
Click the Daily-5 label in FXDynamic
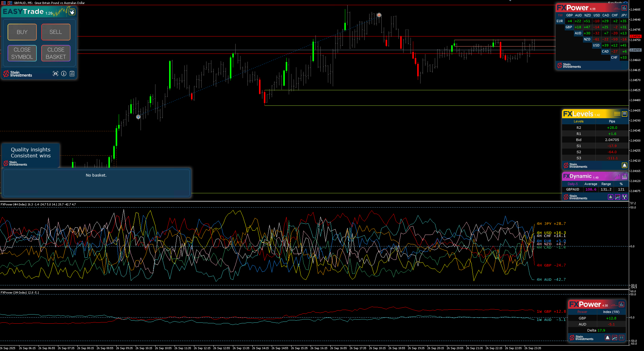click(x=573, y=184)
